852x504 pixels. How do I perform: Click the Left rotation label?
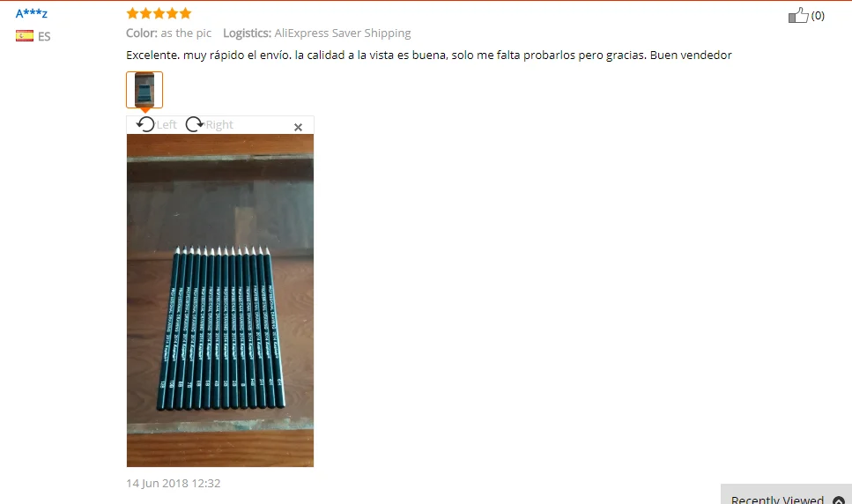coord(167,125)
